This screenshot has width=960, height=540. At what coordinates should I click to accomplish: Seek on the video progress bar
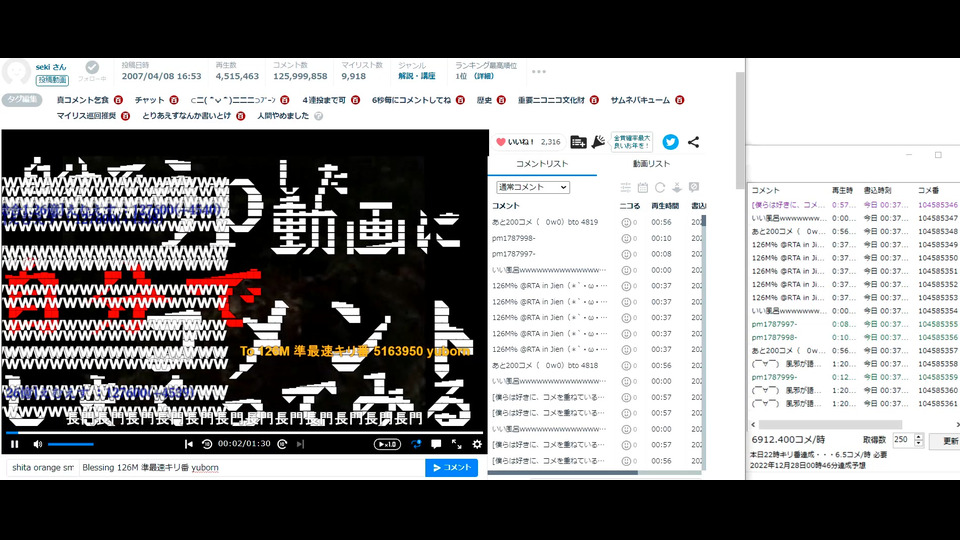[245, 432]
